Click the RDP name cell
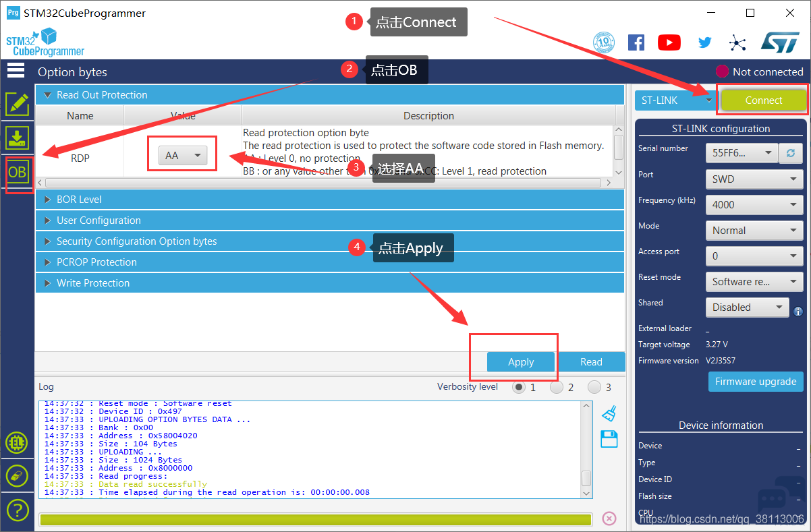This screenshot has width=811, height=532. (80, 158)
